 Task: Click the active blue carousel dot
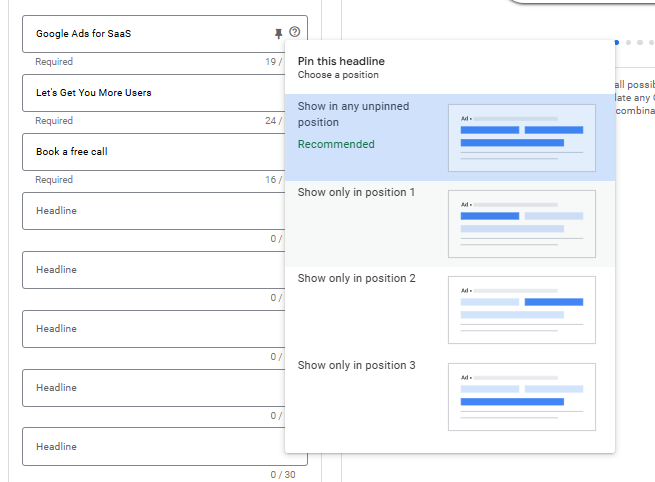[616, 43]
